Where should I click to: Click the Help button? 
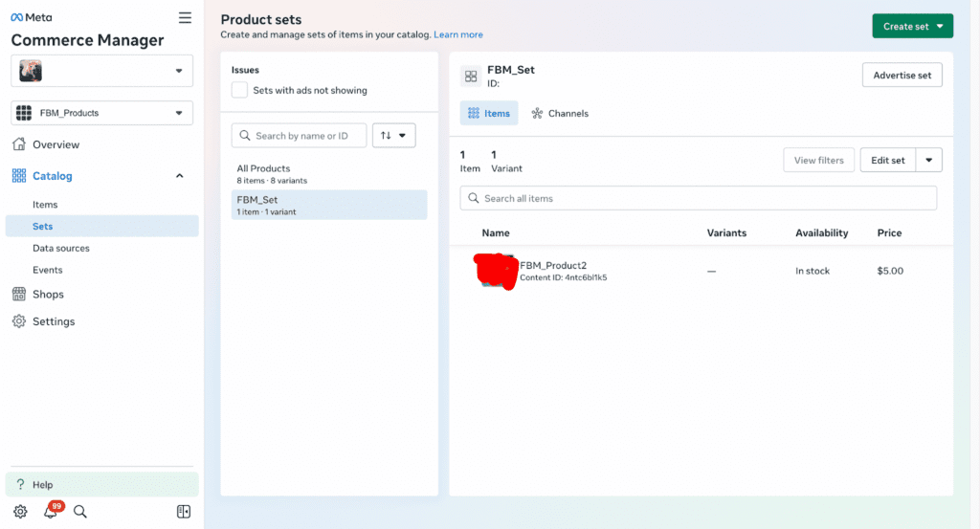(x=101, y=484)
